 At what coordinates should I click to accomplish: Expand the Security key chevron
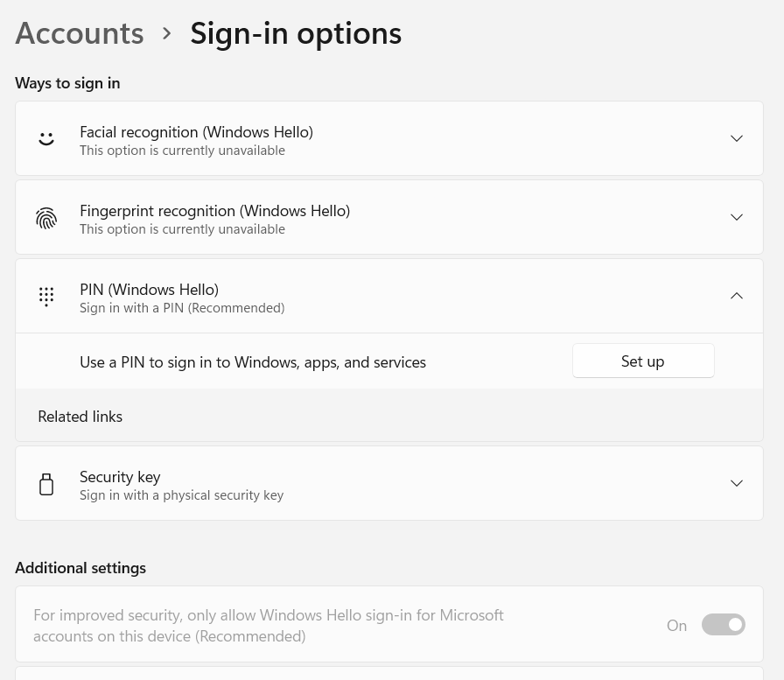pyautogui.click(x=737, y=483)
